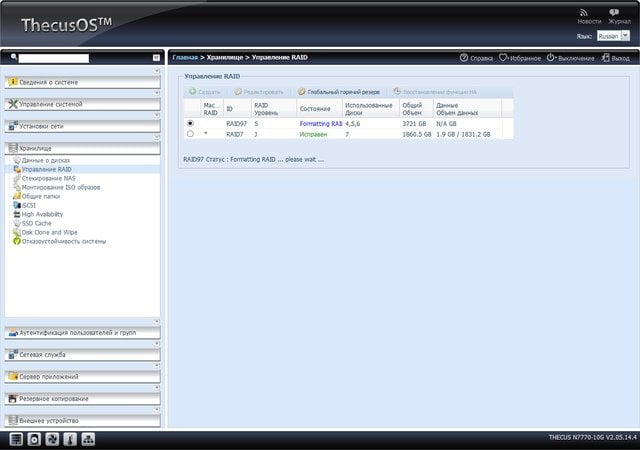Click the Выход logout icon

click(605, 58)
